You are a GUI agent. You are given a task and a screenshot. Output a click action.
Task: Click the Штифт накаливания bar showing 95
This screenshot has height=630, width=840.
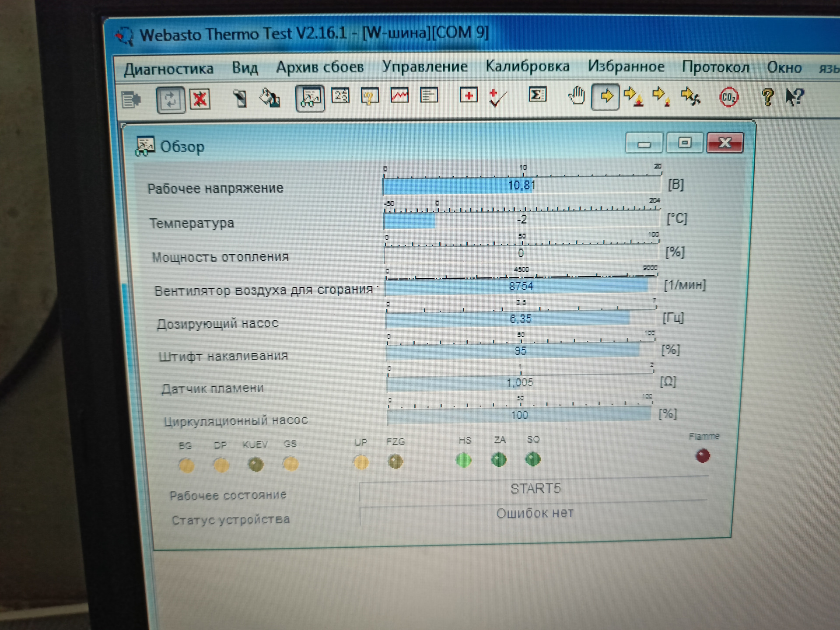click(x=520, y=351)
